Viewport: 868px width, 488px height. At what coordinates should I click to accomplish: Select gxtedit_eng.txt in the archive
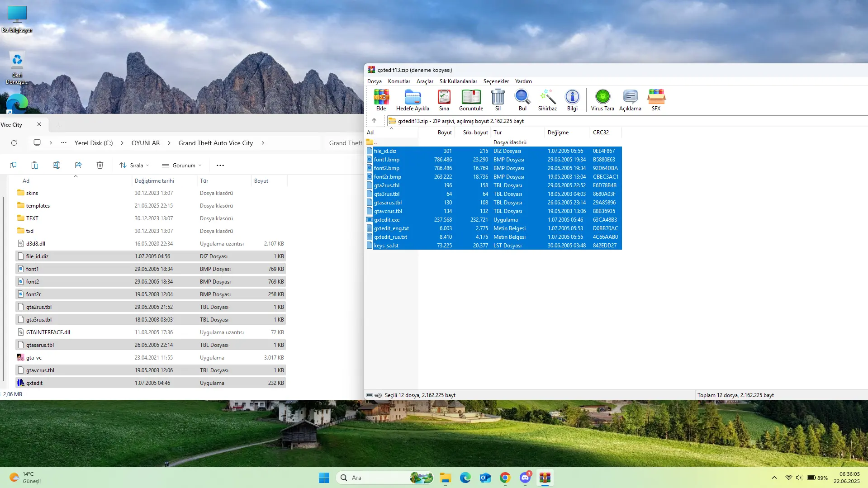pyautogui.click(x=494, y=228)
